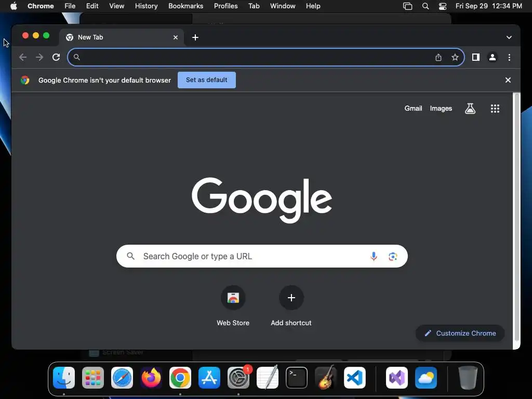Click Customize Chrome button
This screenshot has width=532, height=399.
[x=460, y=333]
